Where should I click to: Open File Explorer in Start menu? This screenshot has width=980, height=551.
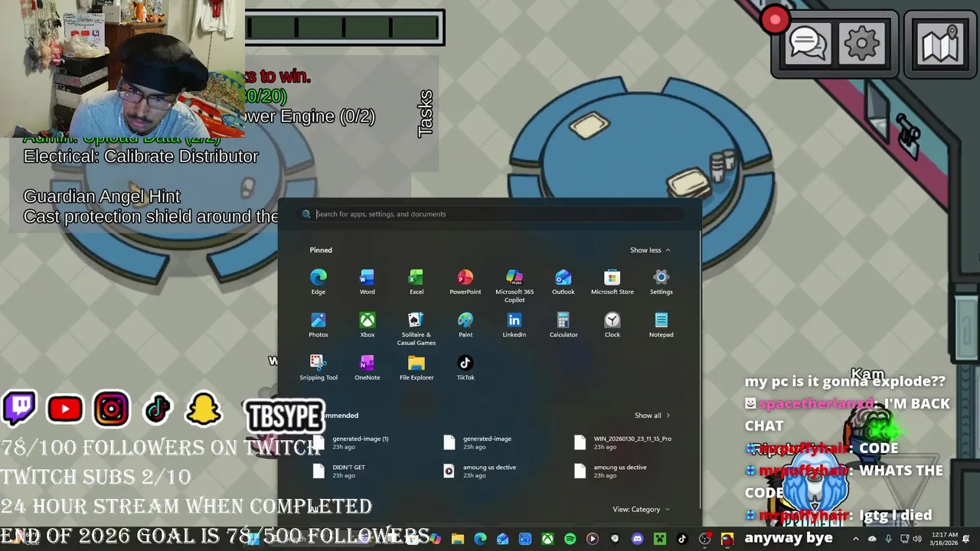416,367
